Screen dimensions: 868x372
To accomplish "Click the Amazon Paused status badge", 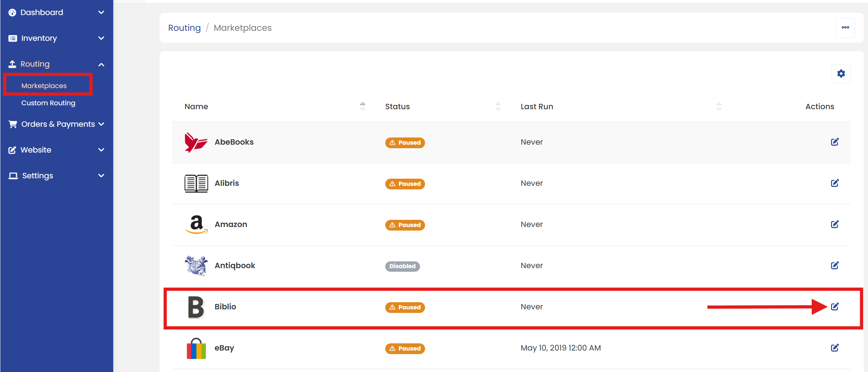I will [x=405, y=225].
